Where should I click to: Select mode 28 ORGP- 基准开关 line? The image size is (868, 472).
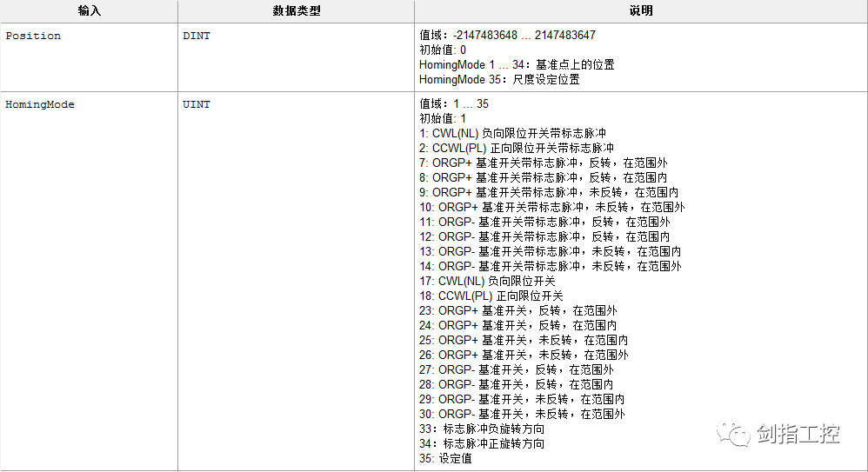pyautogui.click(x=517, y=384)
